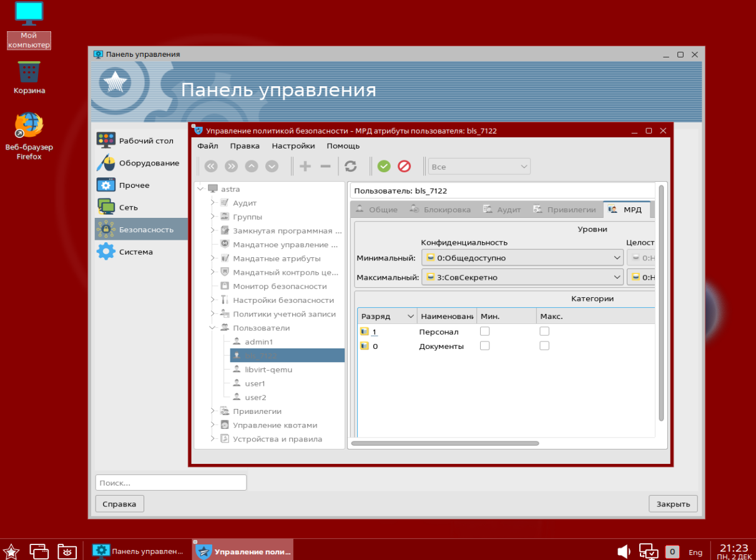Collapse the astra root tree node
Image resolution: width=756 pixels, height=560 pixels.
pos(200,189)
